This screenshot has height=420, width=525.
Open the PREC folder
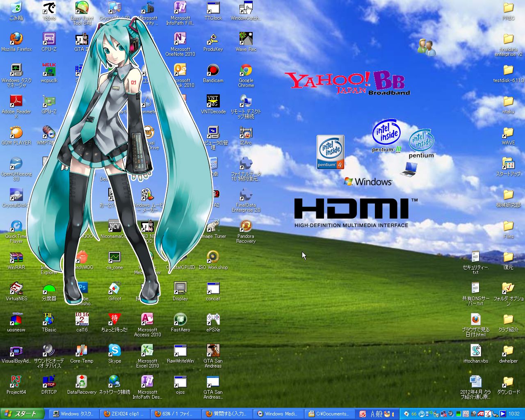[509, 11]
